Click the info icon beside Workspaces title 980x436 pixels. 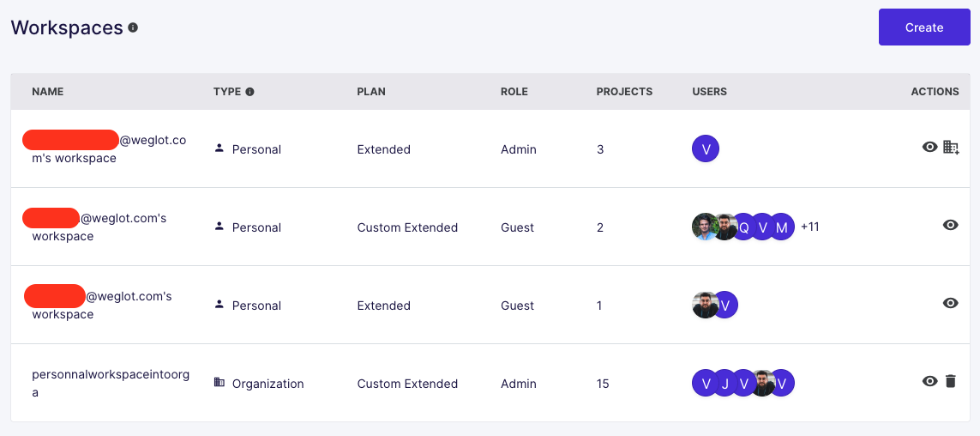point(133,27)
